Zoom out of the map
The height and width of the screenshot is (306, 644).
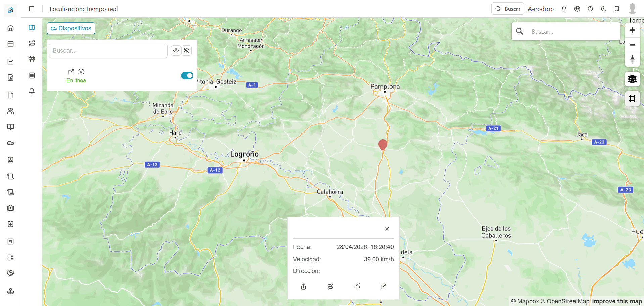pyautogui.click(x=632, y=45)
